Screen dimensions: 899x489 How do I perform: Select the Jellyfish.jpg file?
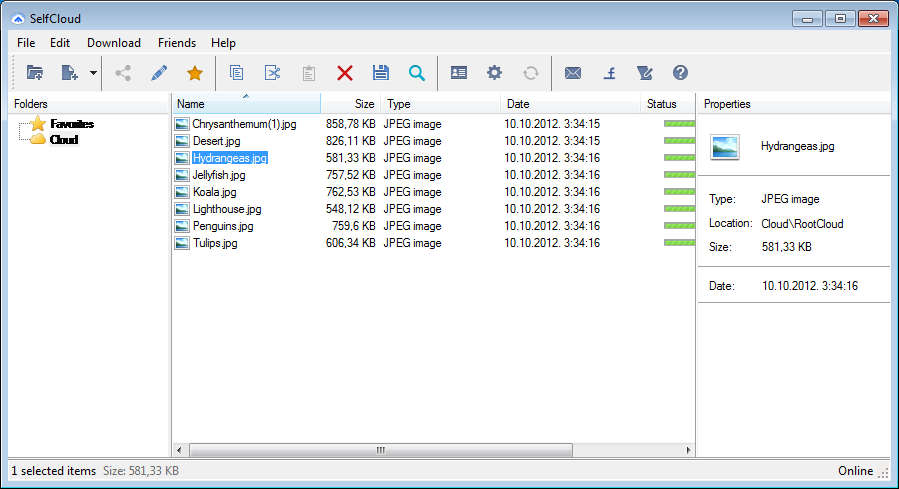[218, 175]
